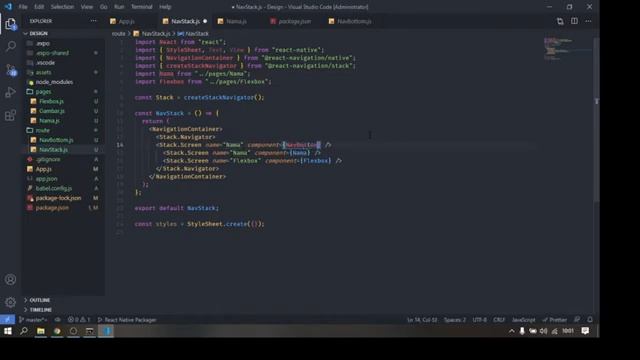Click feedback icon in status bar
This screenshot has height=360, width=640.
tap(577, 320)
